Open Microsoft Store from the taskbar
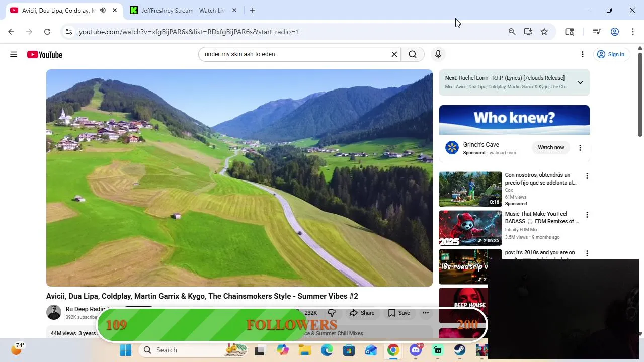This screenshot has width=644, height=362. pos(349,350)
